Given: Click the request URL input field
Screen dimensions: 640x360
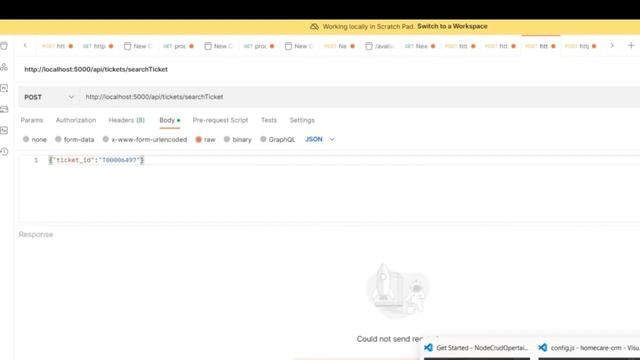Looking at the screenshot, I should coord(359,97).
